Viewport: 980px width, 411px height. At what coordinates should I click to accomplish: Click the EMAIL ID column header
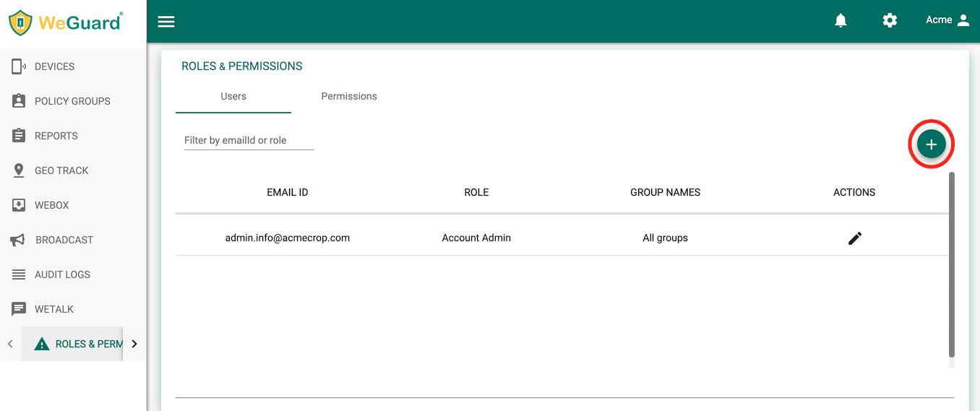pos(288,192)
